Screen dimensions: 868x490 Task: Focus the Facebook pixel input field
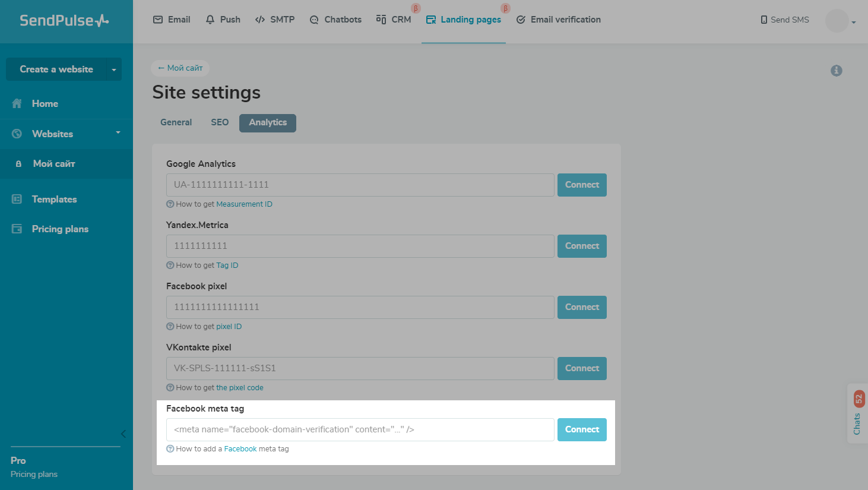pos(360,307)
